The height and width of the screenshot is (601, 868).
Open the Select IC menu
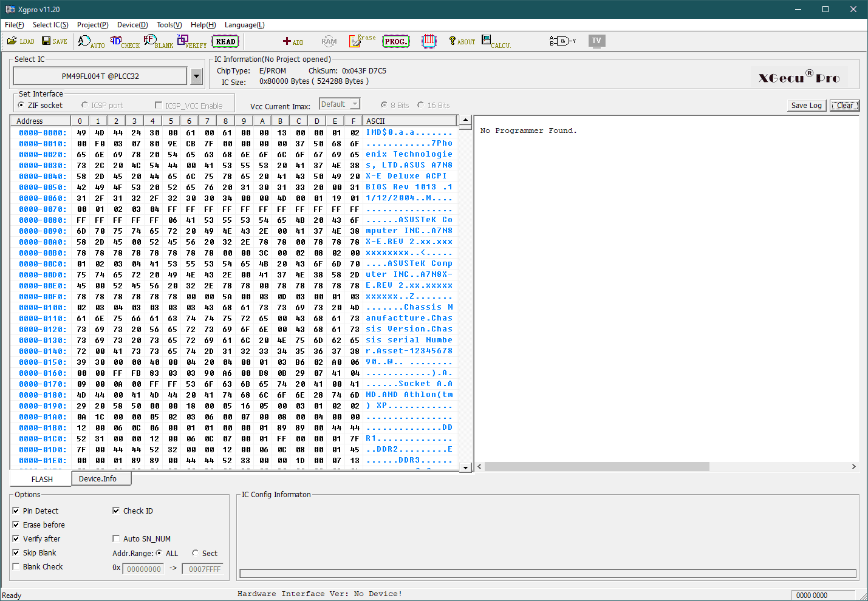click(x=50, y=25)
